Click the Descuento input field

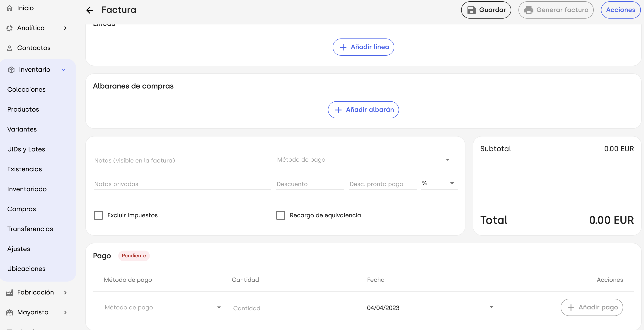(x=310, y=184)
